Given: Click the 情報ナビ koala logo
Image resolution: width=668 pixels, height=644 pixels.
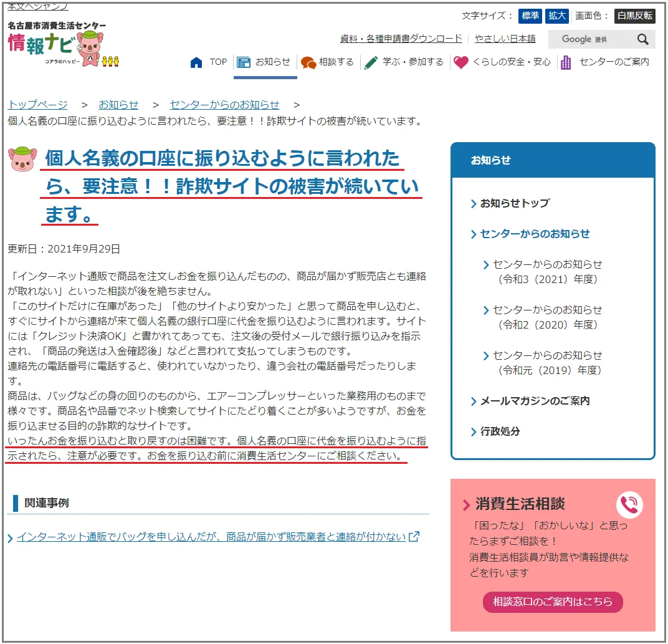Looking at the screenshot, I should pos(62,47).
